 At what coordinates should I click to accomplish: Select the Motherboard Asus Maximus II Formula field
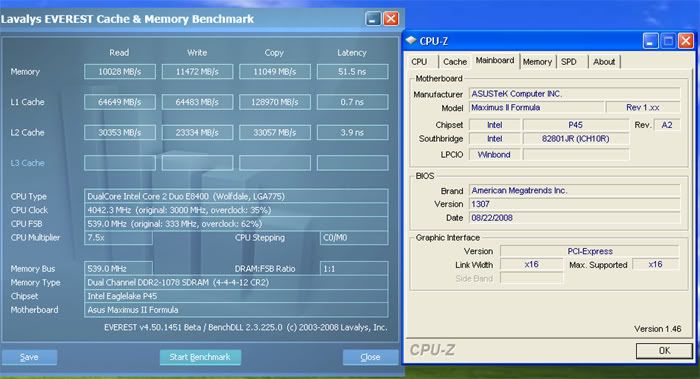pos(236,310)
